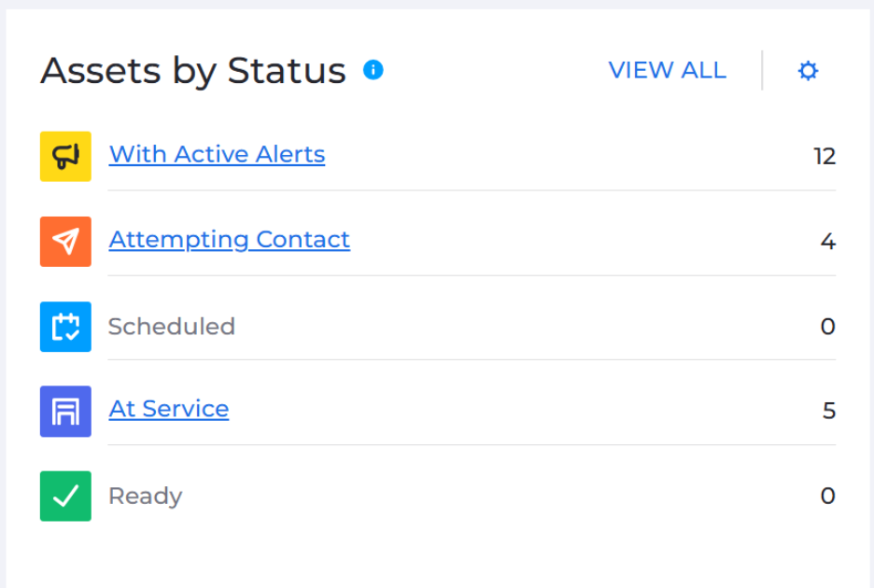
Task: Click the zero count beside Ready
Action: coord(827,496)
